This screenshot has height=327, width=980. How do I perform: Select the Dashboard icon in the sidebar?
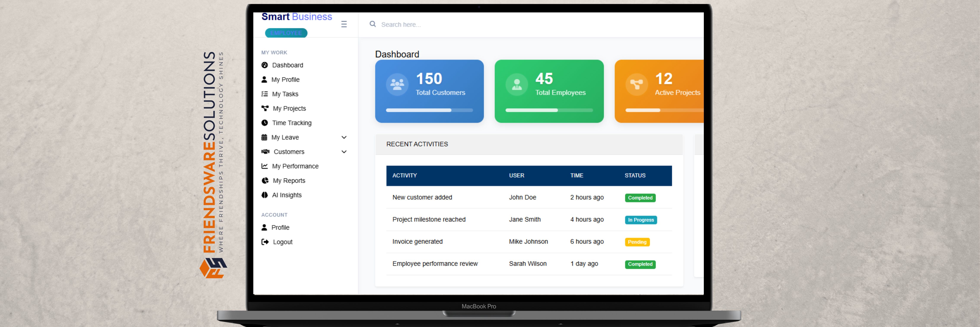point(265,65)
